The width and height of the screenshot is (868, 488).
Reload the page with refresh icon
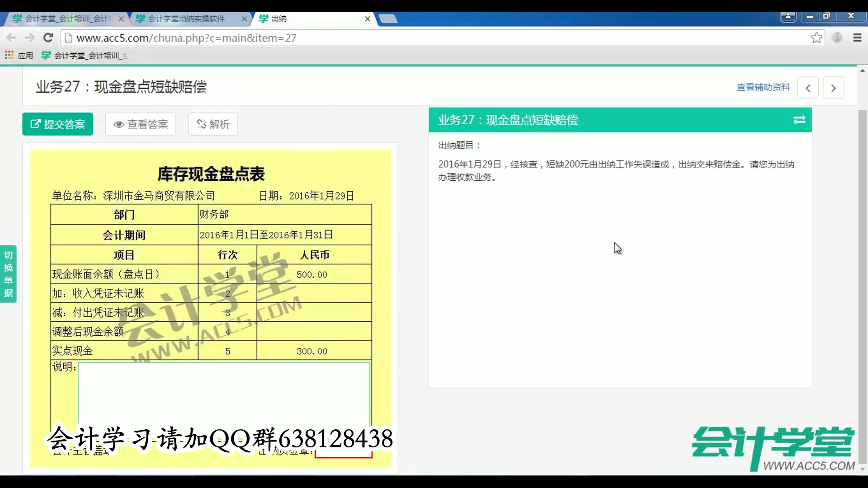click(48, 38)
